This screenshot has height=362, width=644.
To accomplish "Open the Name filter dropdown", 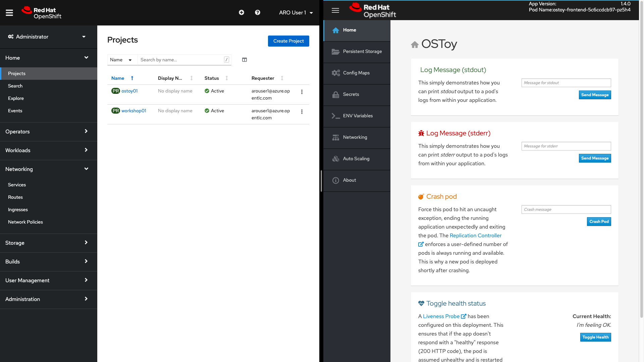I will click(122, 60).
